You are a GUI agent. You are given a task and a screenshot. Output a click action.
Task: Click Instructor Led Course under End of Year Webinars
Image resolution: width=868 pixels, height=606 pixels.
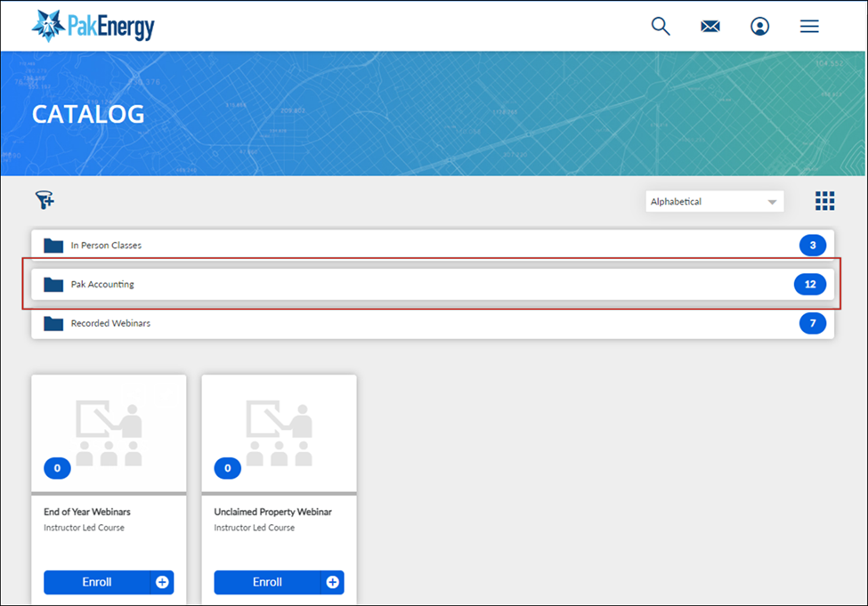click(x=85, y=528)
